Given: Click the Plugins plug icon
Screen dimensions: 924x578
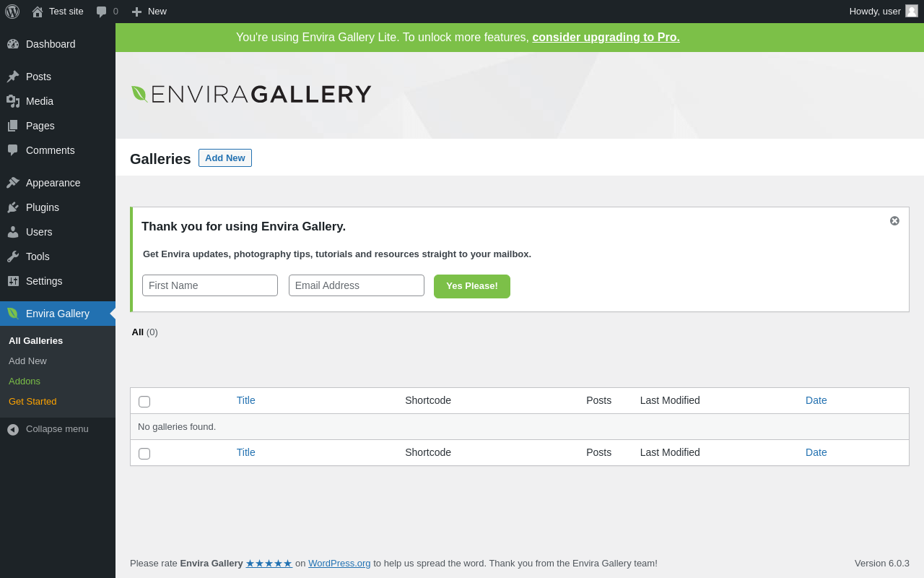Looking at the screenshot, I should coord(13,207).
